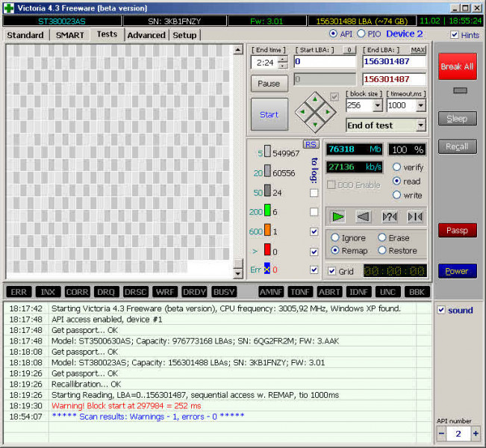This screenshot has width=486, height=448.
Task: Switch to the Tests tab
Action: pyautogui.click(x=107, y=34)
